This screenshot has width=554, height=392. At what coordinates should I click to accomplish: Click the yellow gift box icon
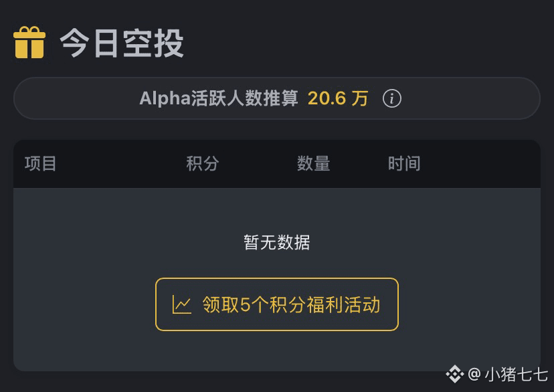29,42
